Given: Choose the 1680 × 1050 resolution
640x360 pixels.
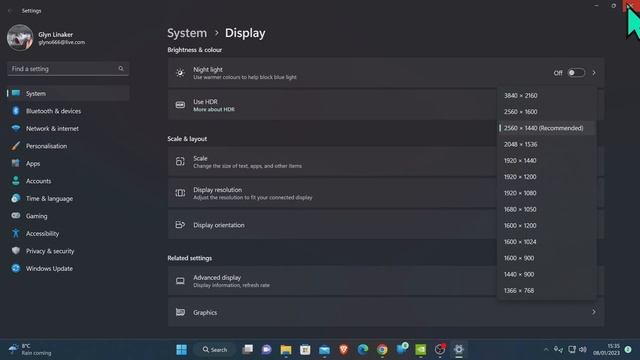Looking at the screenshot, I should [546, 209].
